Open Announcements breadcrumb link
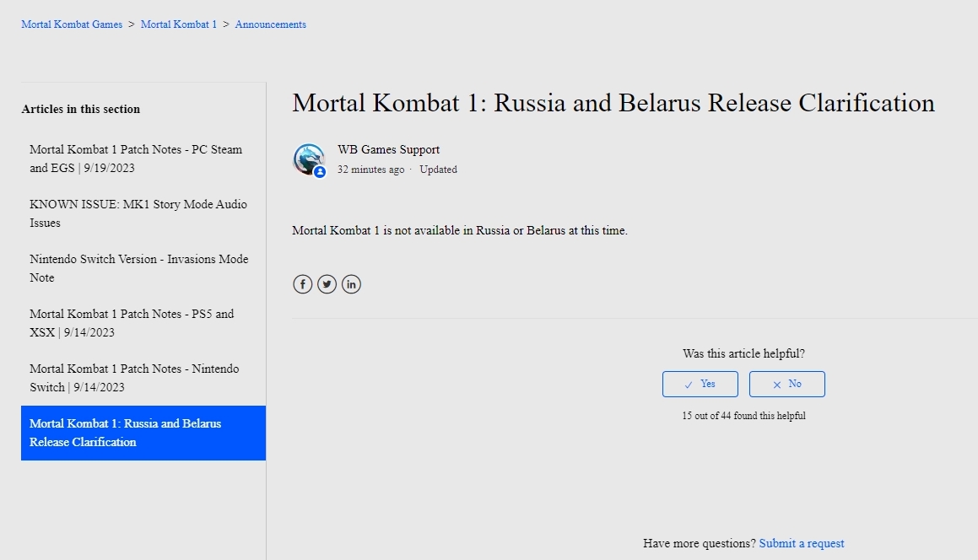The height and width of the screenshot is (560, 978). pyautogui.click(x=271, y=24)
